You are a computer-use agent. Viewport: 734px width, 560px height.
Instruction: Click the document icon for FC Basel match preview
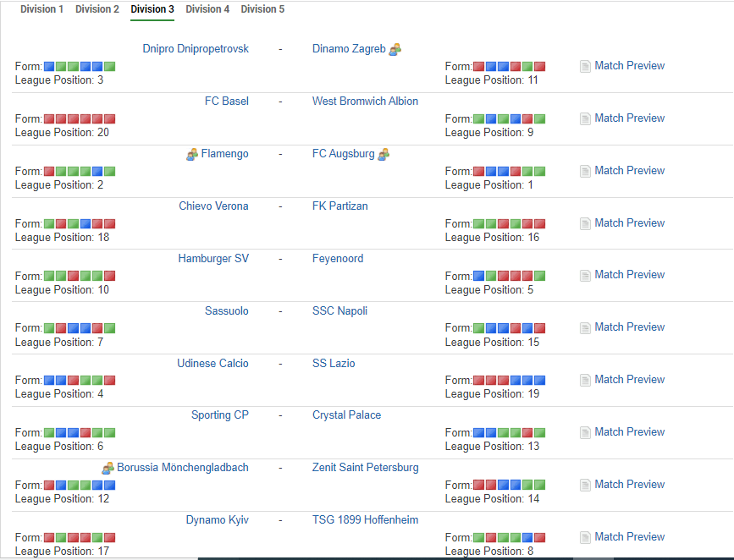(585, 118)
